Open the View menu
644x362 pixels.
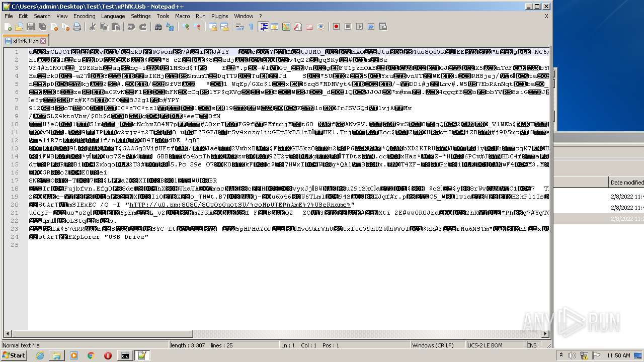click(x=62, y=16)
